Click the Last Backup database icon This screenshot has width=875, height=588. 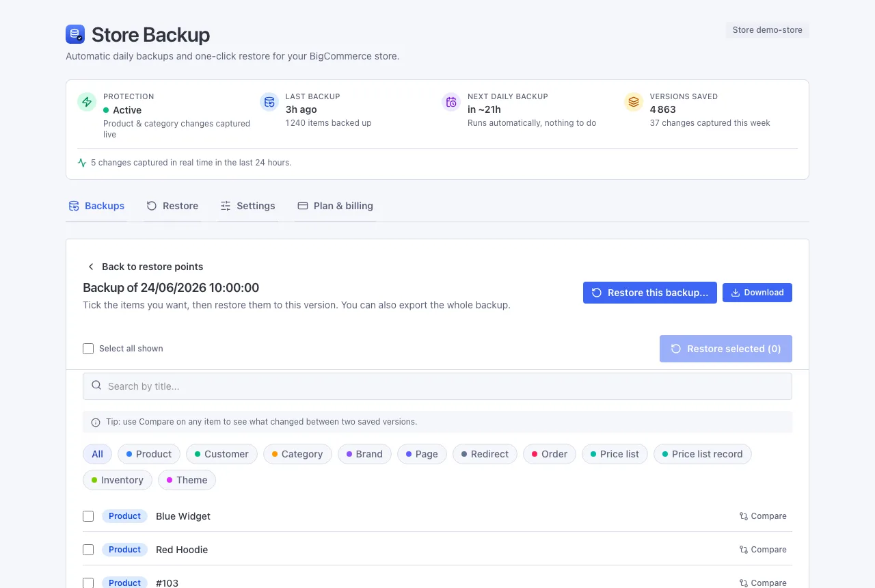tap(269, 102)
